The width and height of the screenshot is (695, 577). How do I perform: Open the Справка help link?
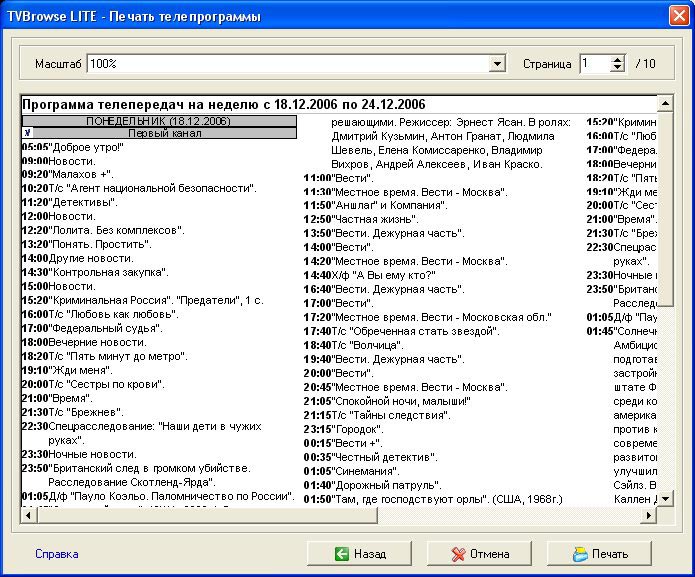pos(56,554)
